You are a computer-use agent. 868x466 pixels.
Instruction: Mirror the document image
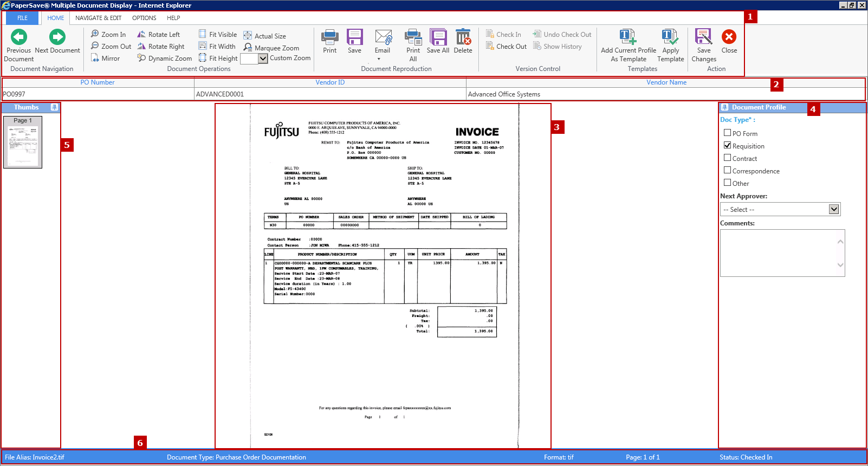point(106,58)
